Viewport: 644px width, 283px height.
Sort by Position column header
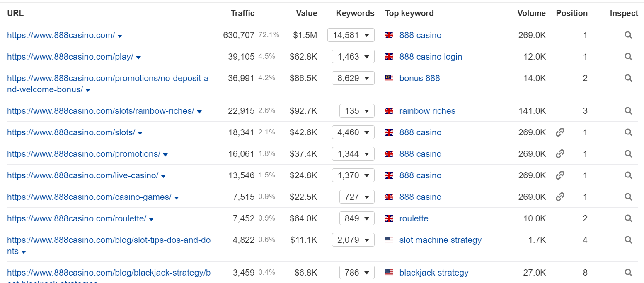click(572, 13)
